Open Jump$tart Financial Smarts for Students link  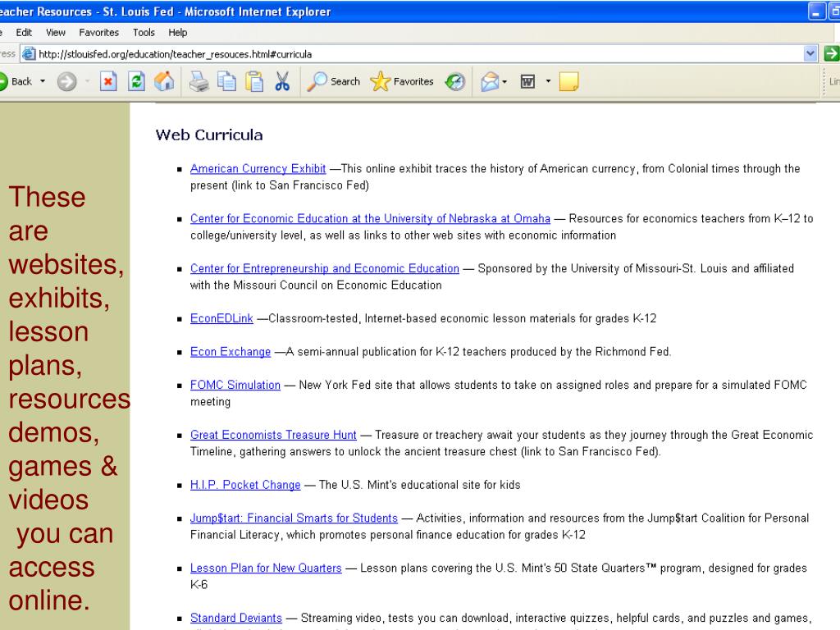click(294, 518)
